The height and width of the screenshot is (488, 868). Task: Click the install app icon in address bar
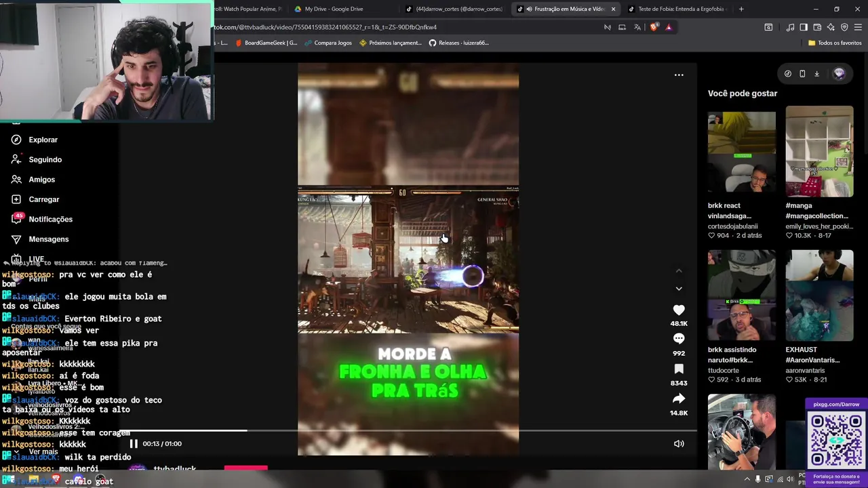pos(622,27)
